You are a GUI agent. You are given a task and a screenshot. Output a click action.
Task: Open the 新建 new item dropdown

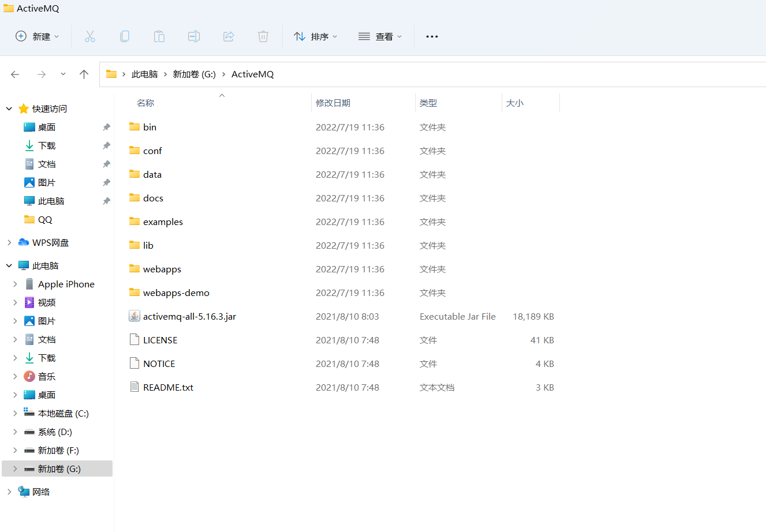click(x=38, y=36)
